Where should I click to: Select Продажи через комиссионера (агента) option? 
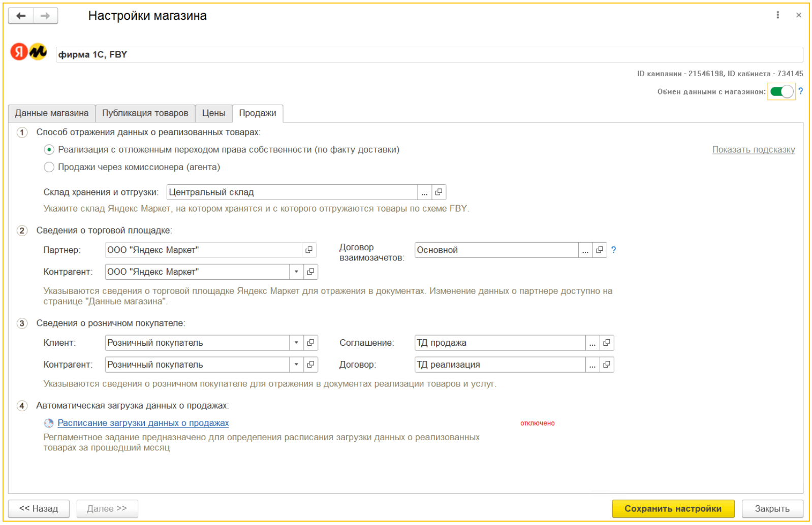[49, 167]
